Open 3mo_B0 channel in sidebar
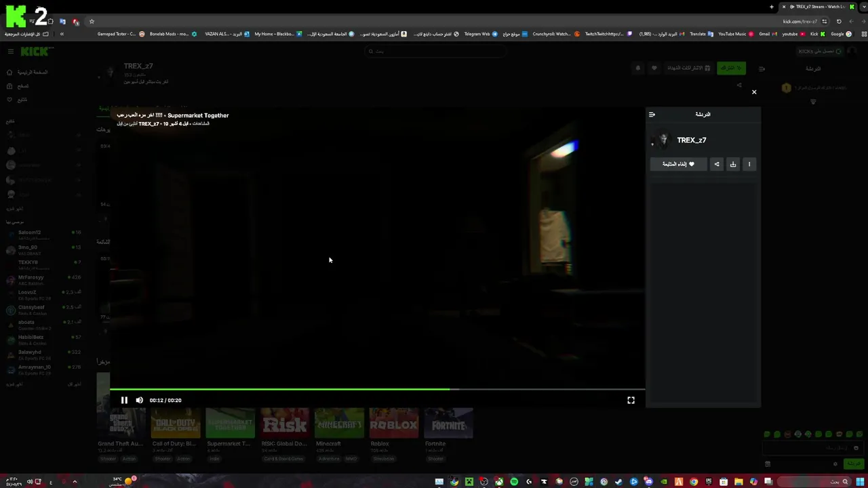This screenshot has height=488, width=868. (x=42, y=249)
